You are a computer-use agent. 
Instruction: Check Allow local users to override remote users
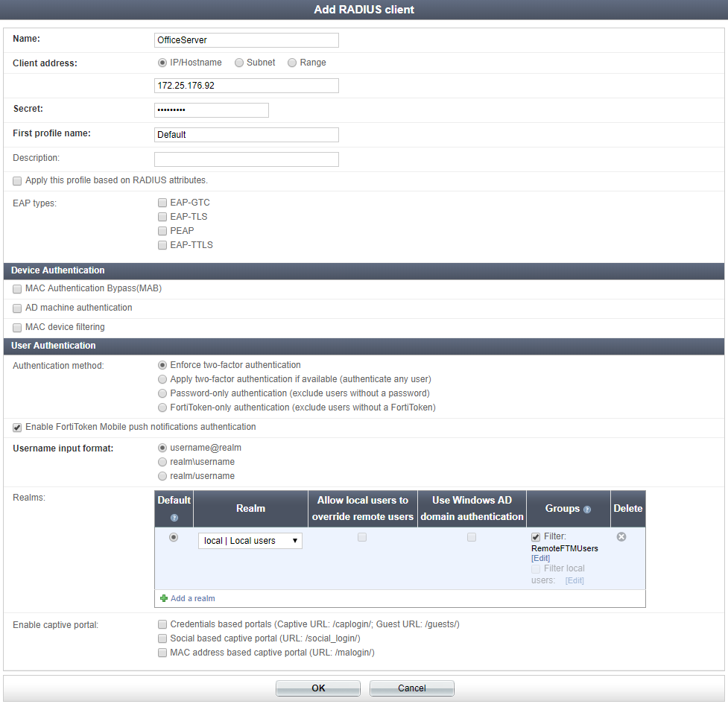pos(362,536)
